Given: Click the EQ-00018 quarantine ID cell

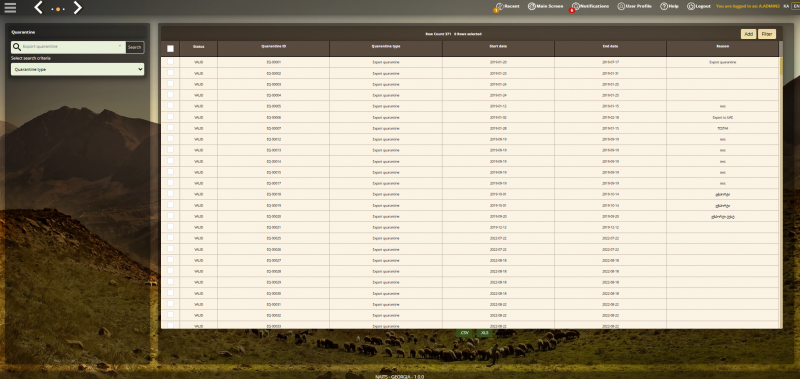Looking at the screenshot, I should point(273,194).
